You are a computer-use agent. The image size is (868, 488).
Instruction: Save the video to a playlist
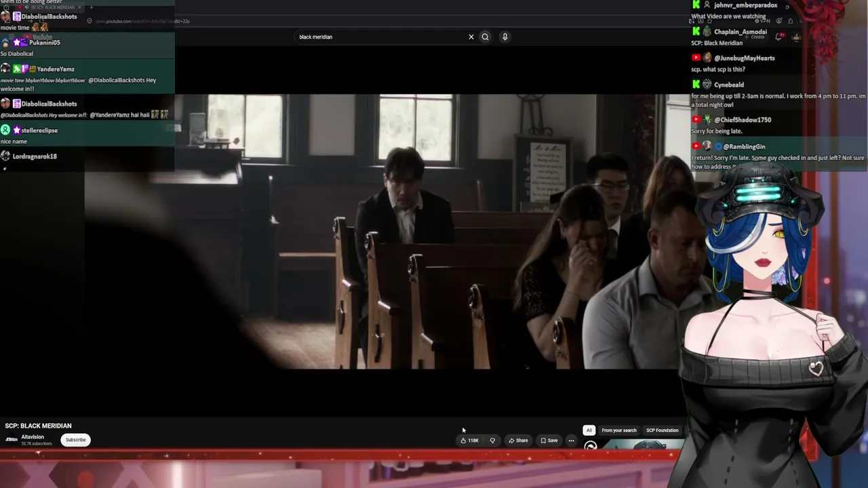click(x=549, y=441)
